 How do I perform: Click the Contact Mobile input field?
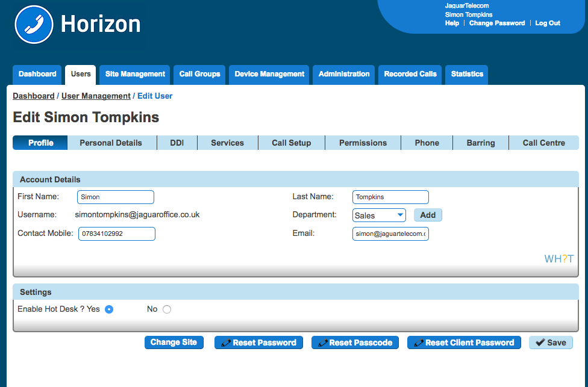117,234
